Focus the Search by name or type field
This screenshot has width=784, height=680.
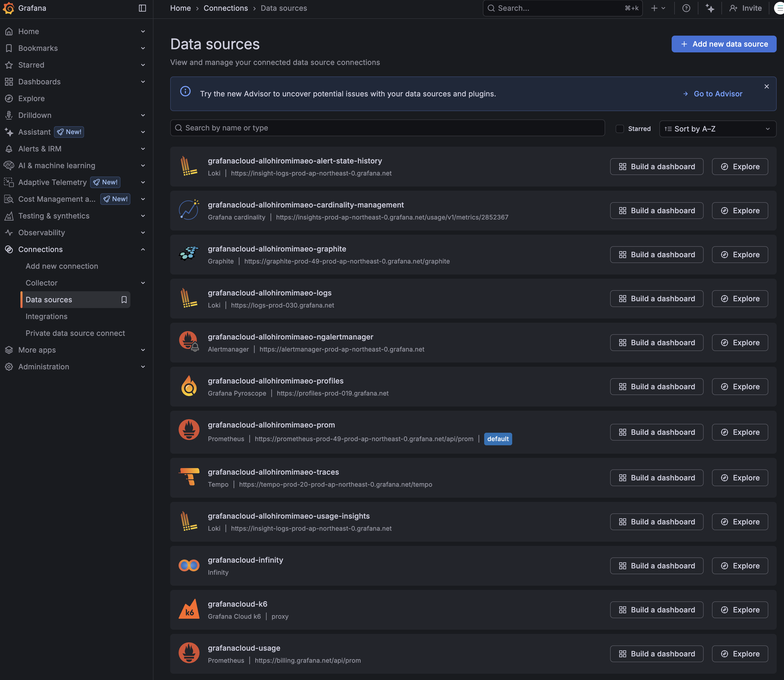point(387,128)
